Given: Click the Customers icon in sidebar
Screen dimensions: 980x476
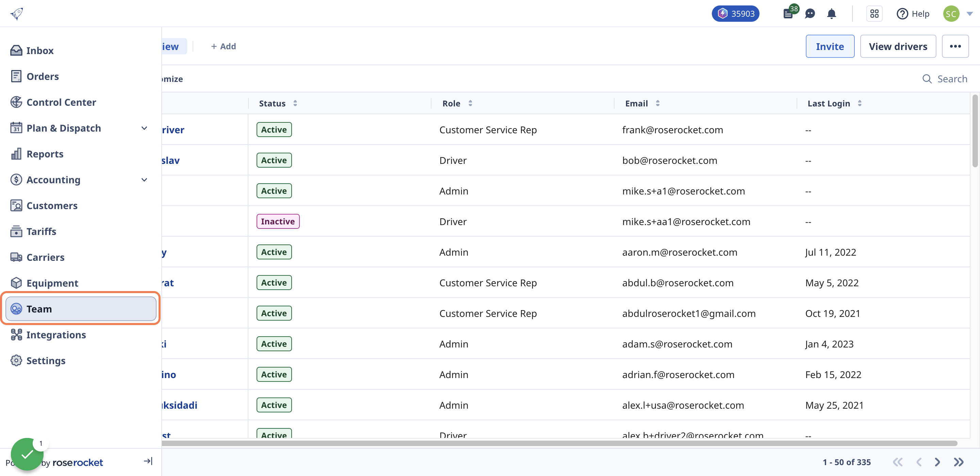Looking at the screenshot, I should click(16, 206).
